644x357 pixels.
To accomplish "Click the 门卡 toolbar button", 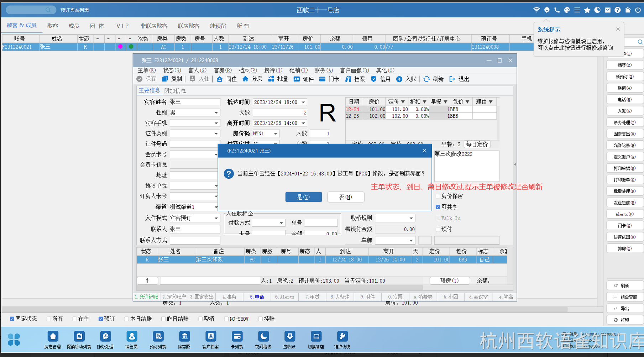I will (x=329, y=79).
